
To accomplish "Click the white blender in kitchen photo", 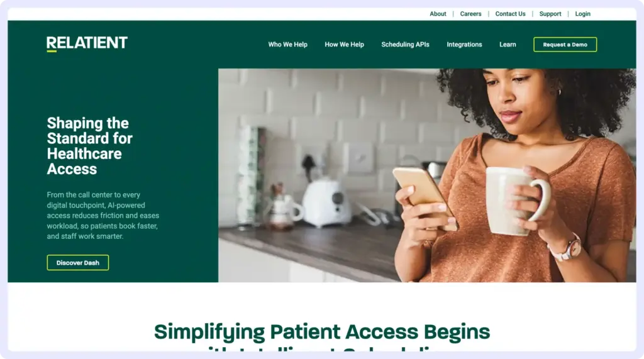I will coord(326,202).
